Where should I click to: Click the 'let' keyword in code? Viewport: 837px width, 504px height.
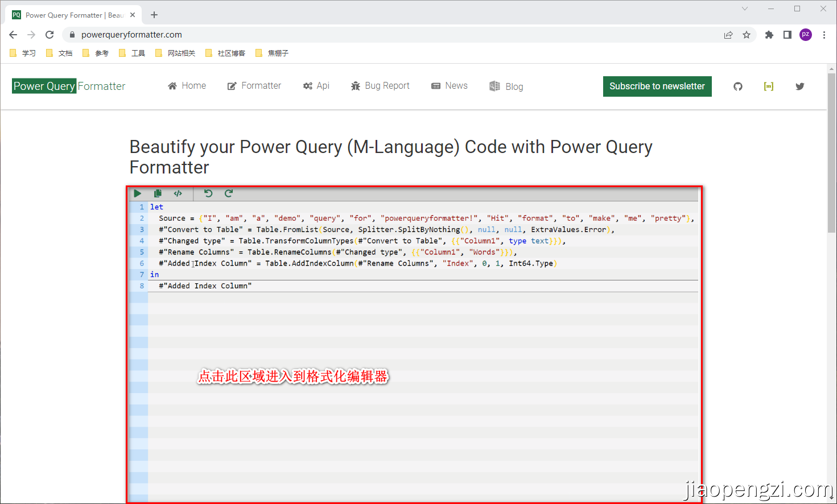pos(156,207)
